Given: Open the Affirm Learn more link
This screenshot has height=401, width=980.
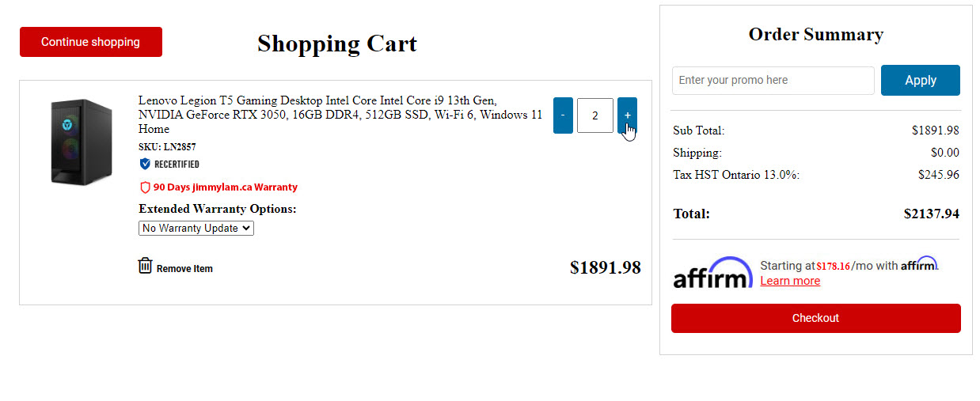Looking at the screenshot, I should pos(790,281).
